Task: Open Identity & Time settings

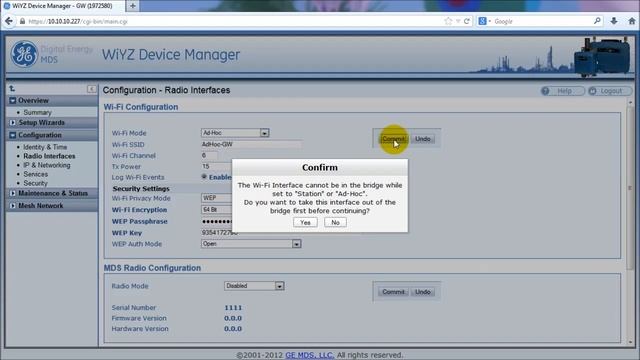Action: (x=45, y=147)
